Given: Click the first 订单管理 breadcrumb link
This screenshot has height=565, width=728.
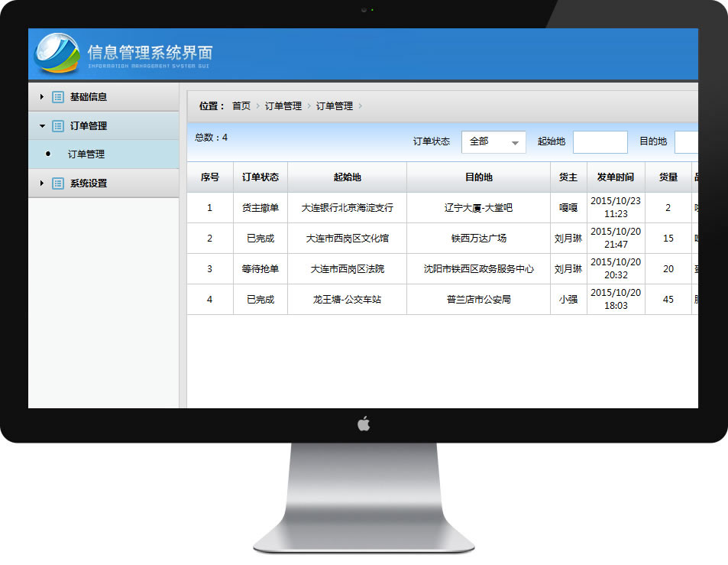Looking at the screenshot, I should (283, 106).
